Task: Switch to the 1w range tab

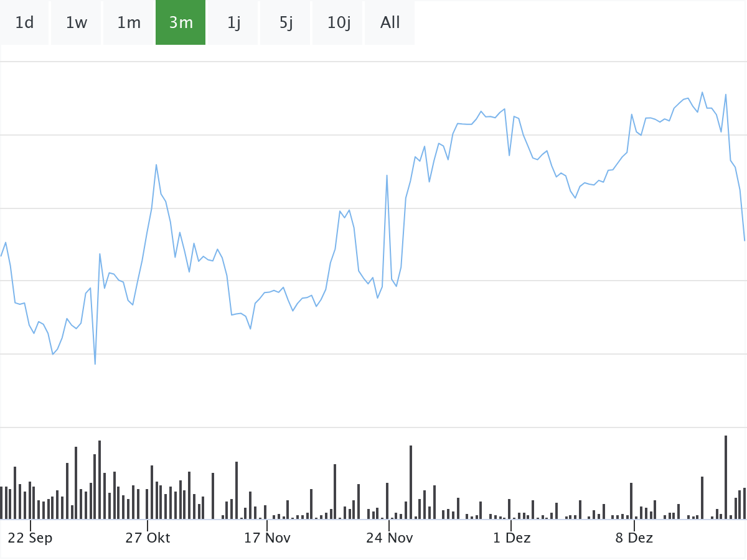Action: [77, 23]
